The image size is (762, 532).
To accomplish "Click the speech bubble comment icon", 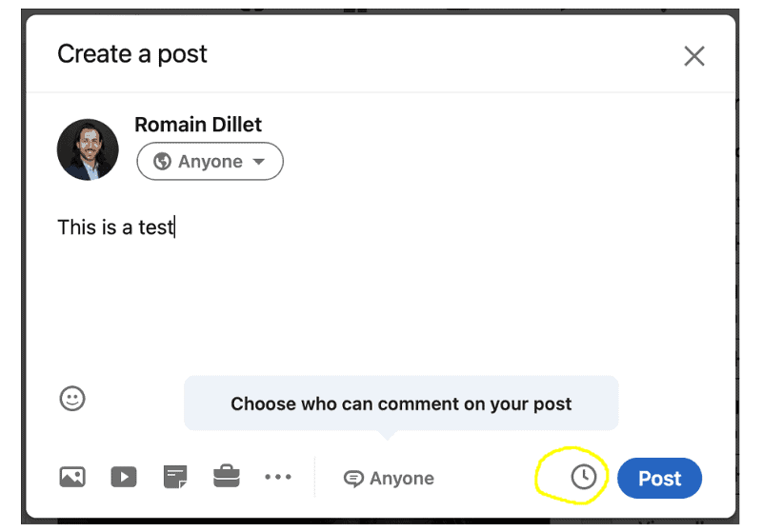I will coord(353,479).
